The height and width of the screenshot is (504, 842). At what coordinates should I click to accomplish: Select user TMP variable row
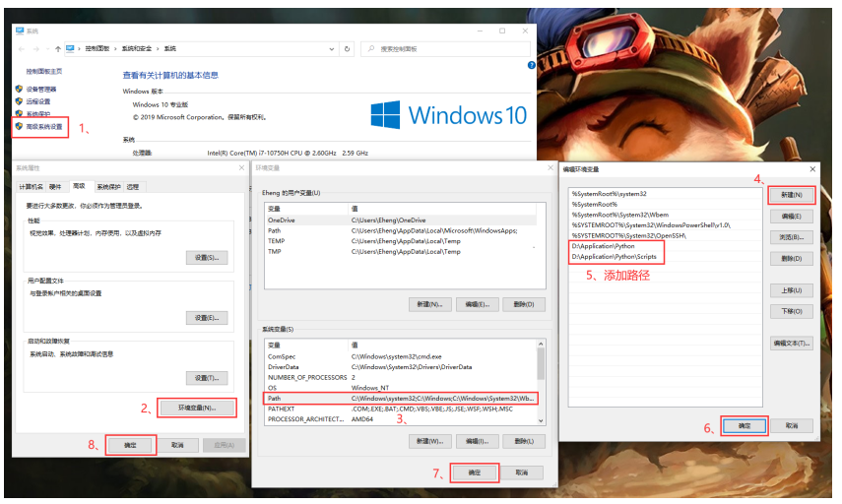coord(401,251)
